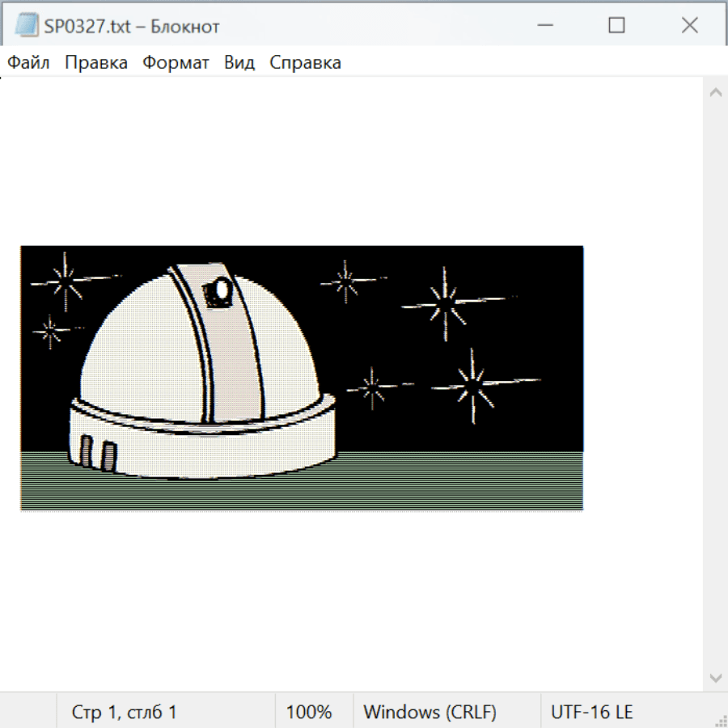Open the Файл menu
Image resolution: width=728 pixels, height=728 pixels.
pyautogui.click(x=28, y=63)
